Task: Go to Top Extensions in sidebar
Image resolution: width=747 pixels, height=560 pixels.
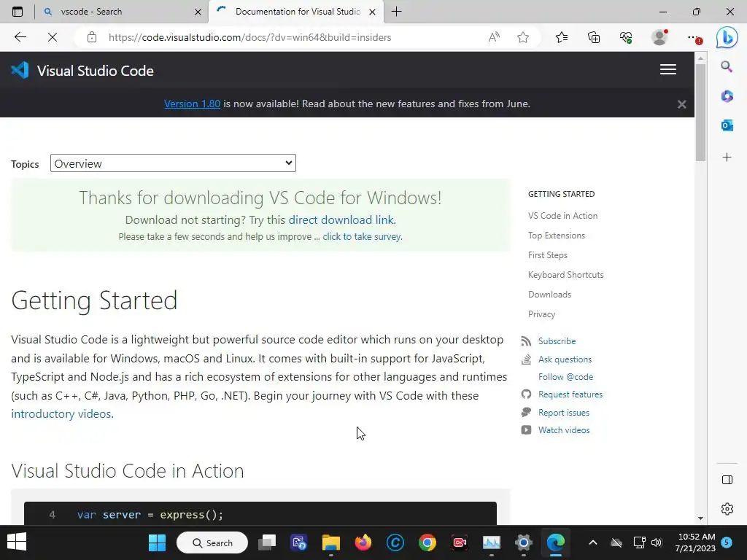Action: point(556,236)
